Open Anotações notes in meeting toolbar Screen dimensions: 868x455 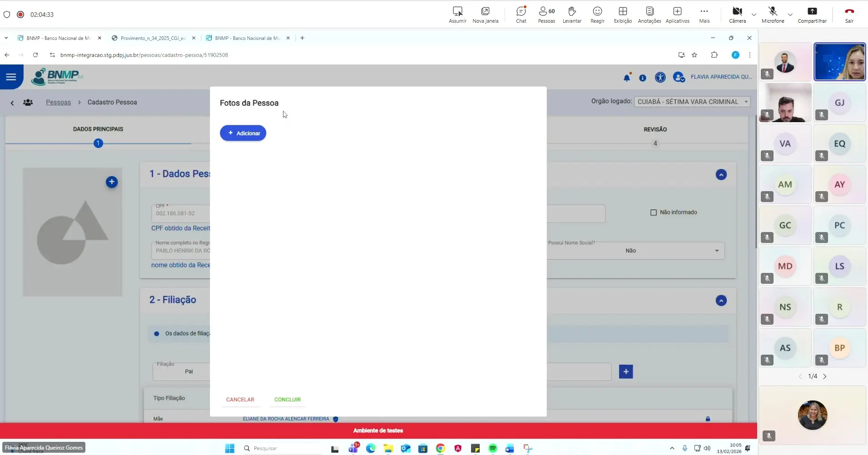coord(649,14)
